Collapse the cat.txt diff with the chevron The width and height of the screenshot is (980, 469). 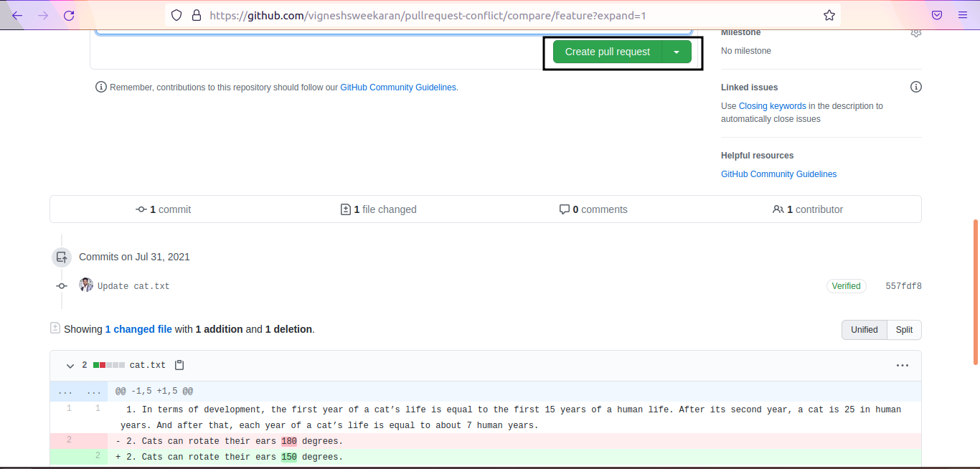70,365
